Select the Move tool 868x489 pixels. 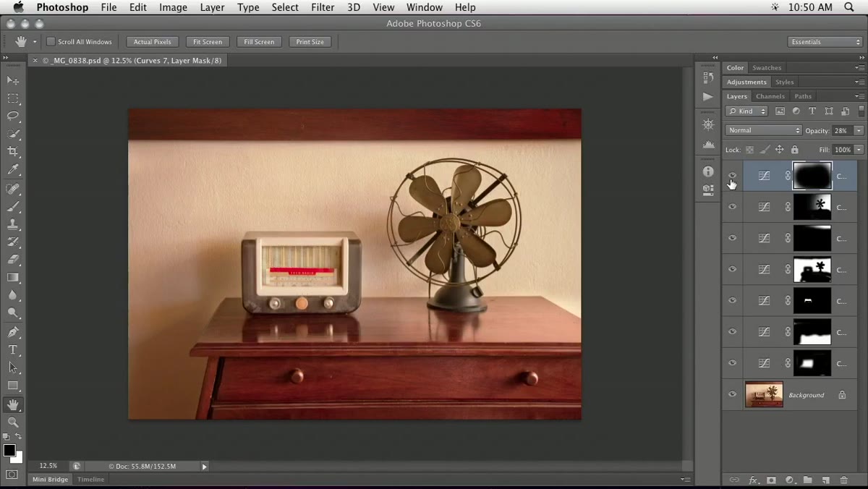13,80
